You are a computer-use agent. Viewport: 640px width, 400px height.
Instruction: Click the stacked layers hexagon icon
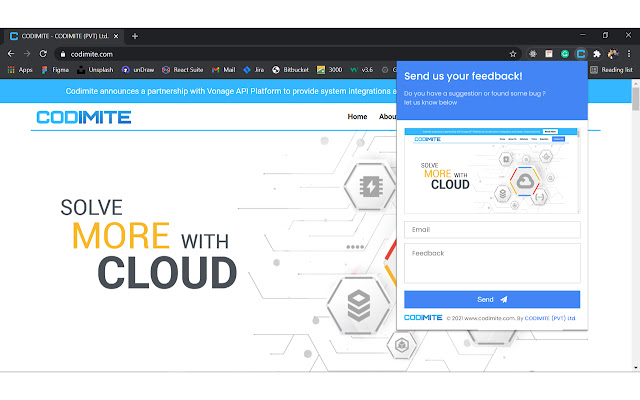(x=359, y=305)
